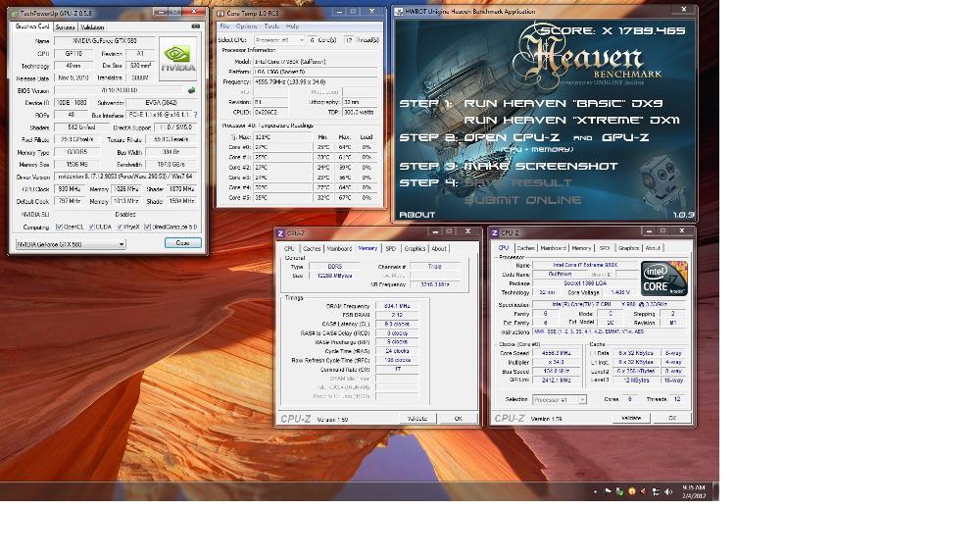
Task: Open the Selection Processor #1 dropdown in CPU-Z
Action: (x=560, y=399)
